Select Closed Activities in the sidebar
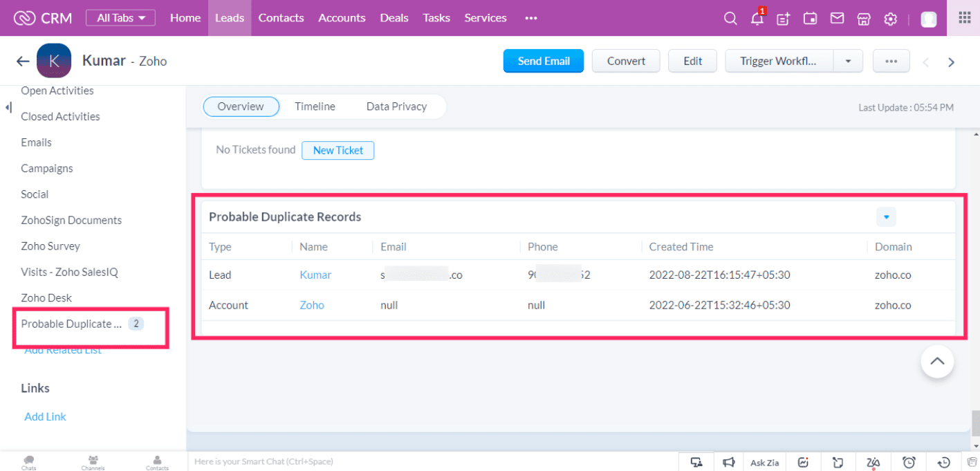 click(60, 117)
